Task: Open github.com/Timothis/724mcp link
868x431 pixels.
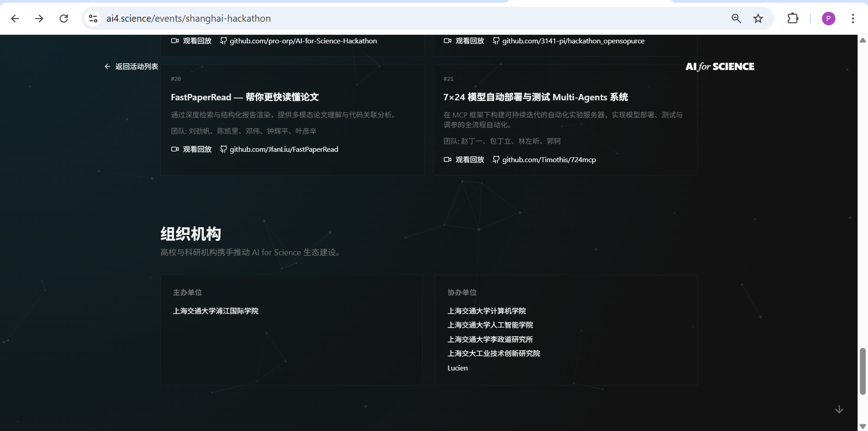Action: coord(549,159)
